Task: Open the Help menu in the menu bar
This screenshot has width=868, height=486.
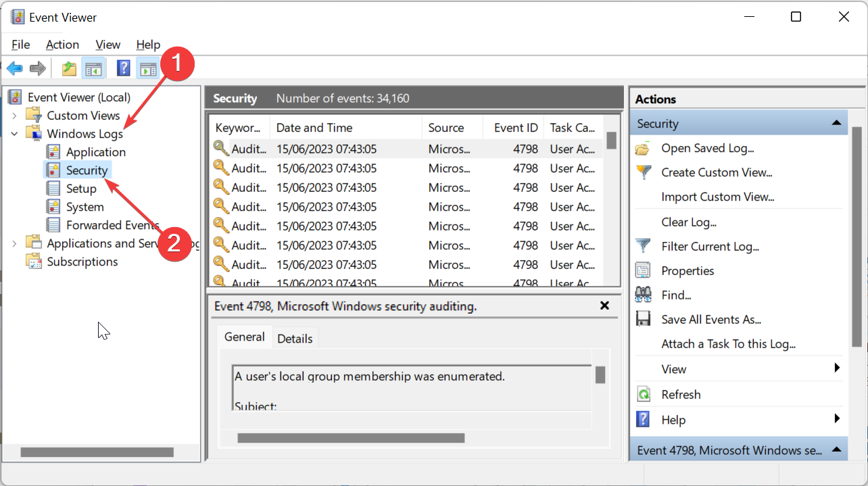Action: pyautogui.click(x=148, y=45)
